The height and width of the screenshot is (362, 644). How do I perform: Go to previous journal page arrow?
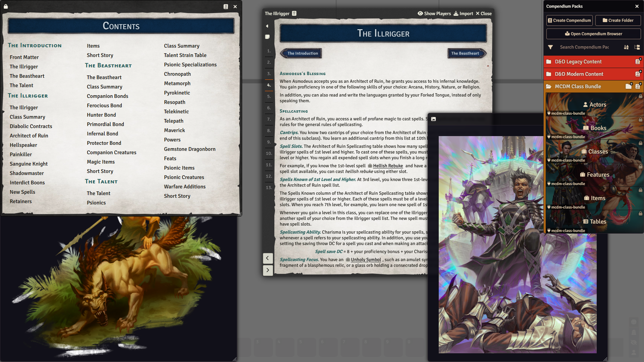point(268,258)
